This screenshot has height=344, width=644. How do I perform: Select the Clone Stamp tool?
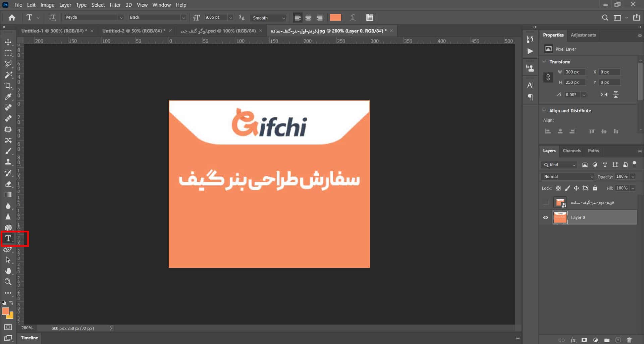8,162
